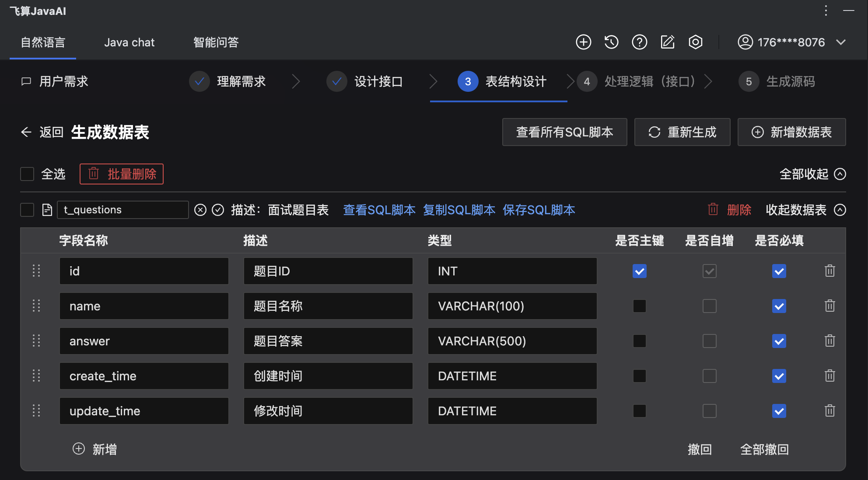The image size is (868, 480).
Task: Open the settings gear icon
Action: (x=695, y=42)
